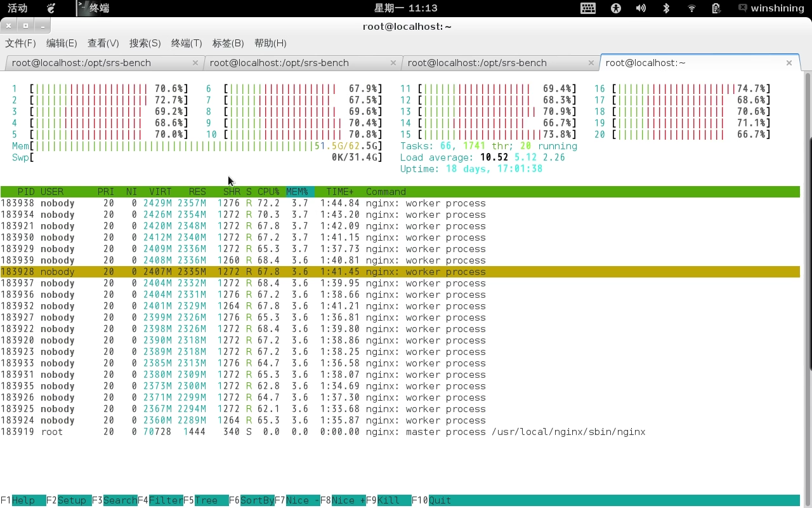Open the accessibility menu icon in the top bar

tap(615, 8)
